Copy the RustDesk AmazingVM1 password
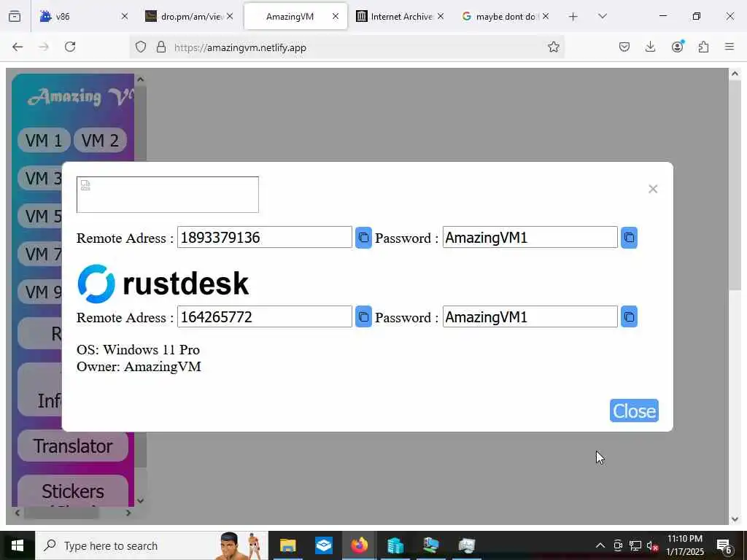This screenshot has width=747, height=560. (629, 316)
